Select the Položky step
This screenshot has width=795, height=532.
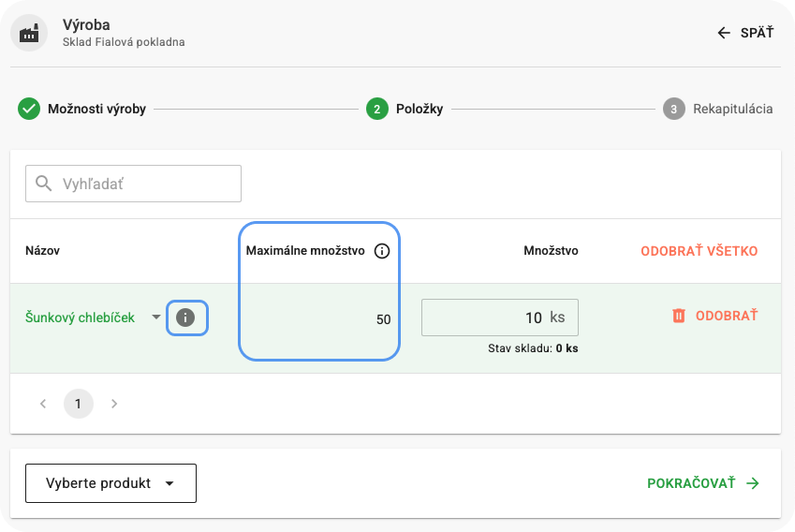pos(420,109)
